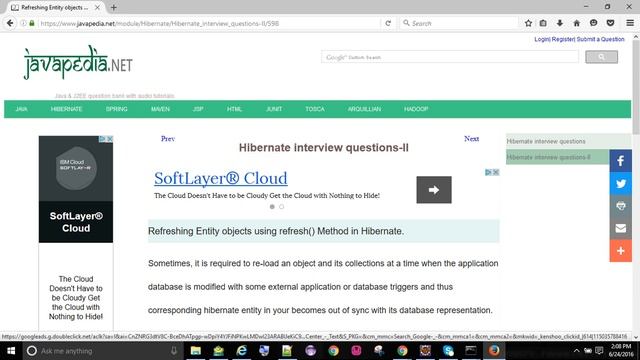
Task: Click the site search magnifier button
Action: (601, 57)
